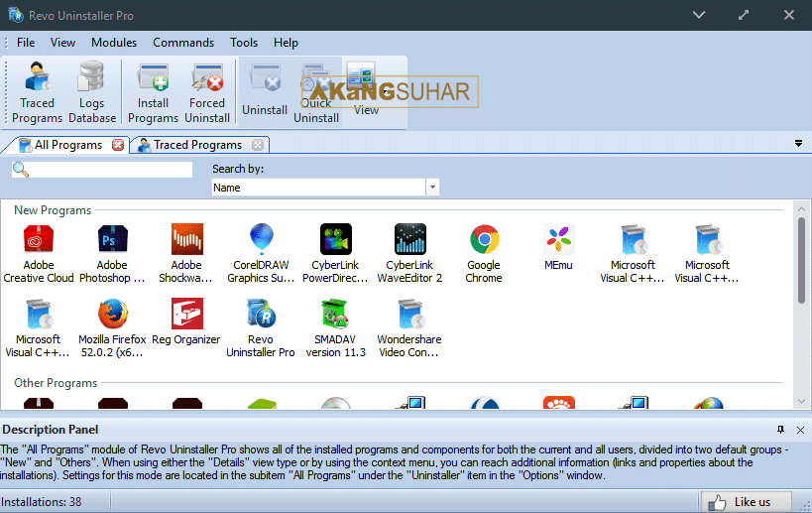The width and height of the screenshot is (812, 513).
Task: Click the Installations: 38 status text
Action: point(41,502)
